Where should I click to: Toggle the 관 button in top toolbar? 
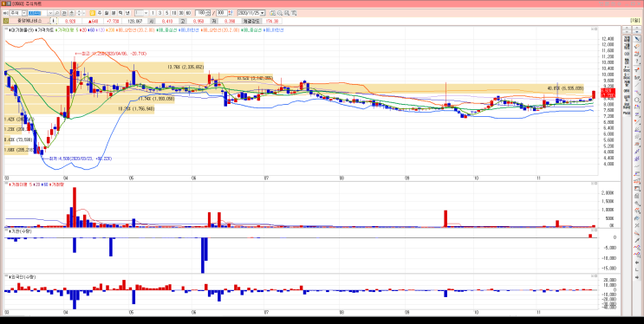click(x=64, y=13)
